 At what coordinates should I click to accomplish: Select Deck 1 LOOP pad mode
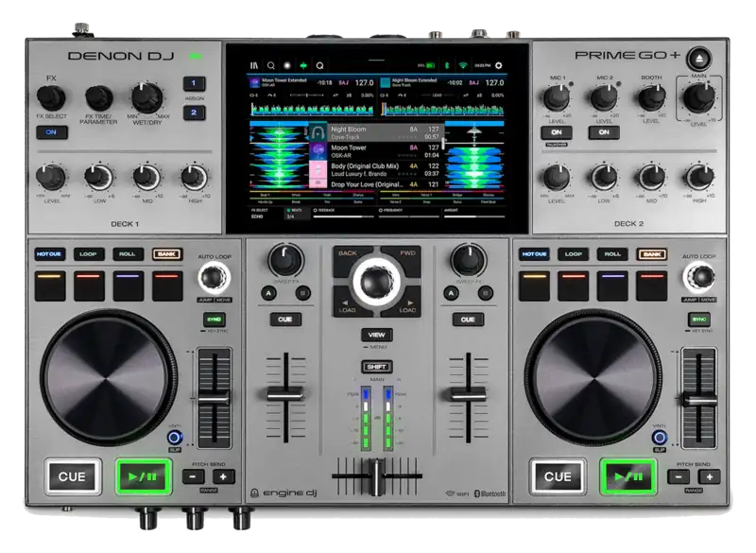pyautogui.click(x=88, y=254)
